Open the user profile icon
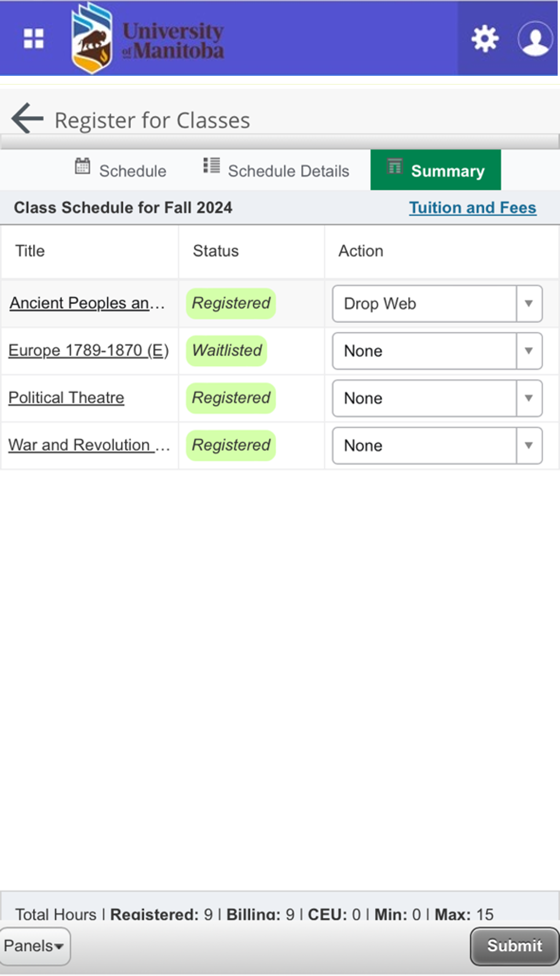 535,39
